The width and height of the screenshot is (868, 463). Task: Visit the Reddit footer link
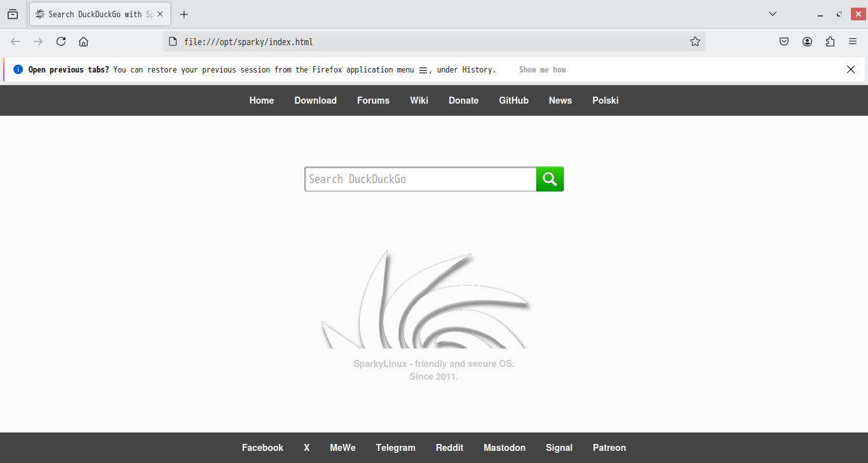pos(449,448)
